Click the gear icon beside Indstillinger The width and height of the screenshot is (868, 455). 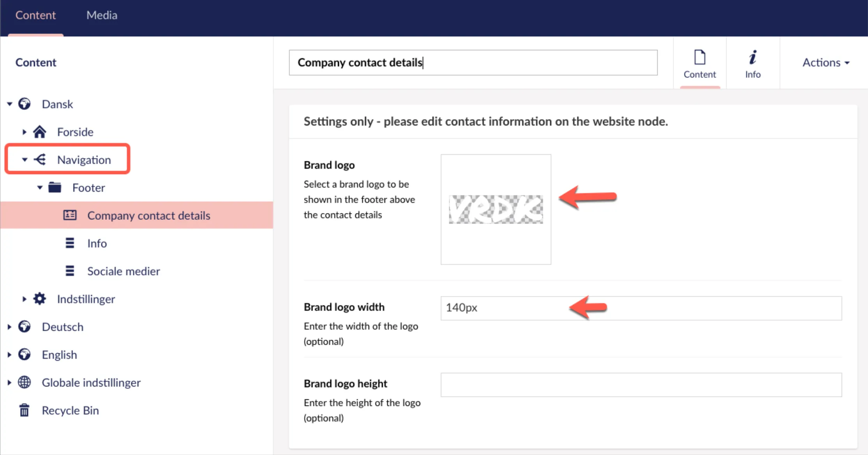39,299
